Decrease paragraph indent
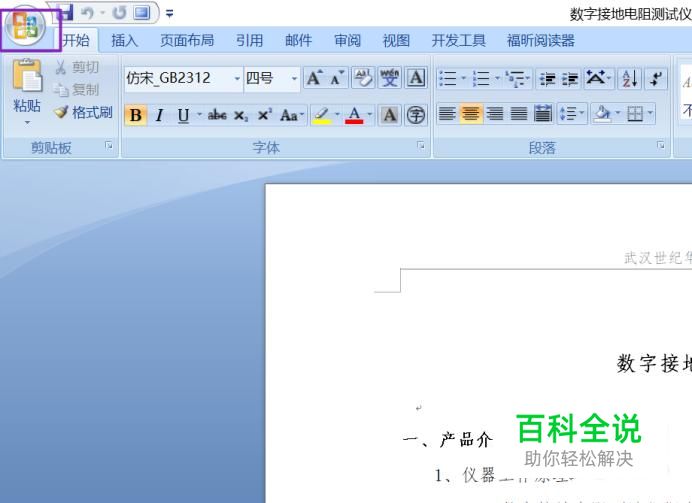692x503 pixels. click(x=548, y=79)
